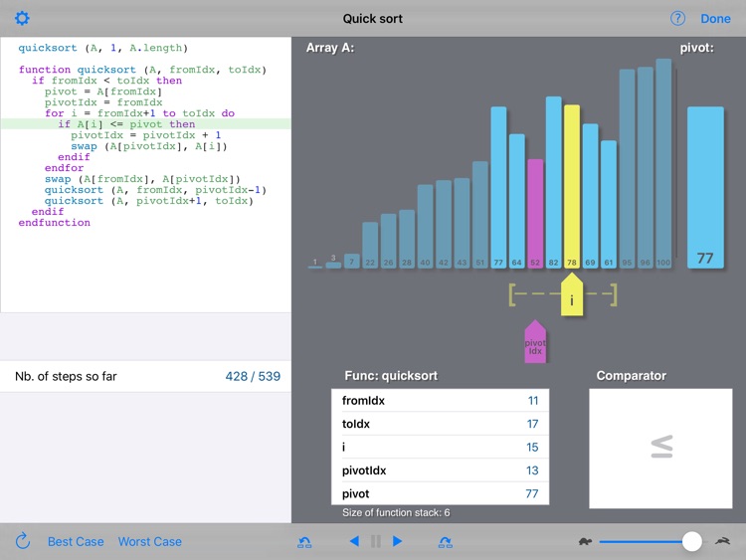746x560 pixels.
Task: Click code line 'quicksort (A, 1, A.length)'
Action: click(102, 48)
